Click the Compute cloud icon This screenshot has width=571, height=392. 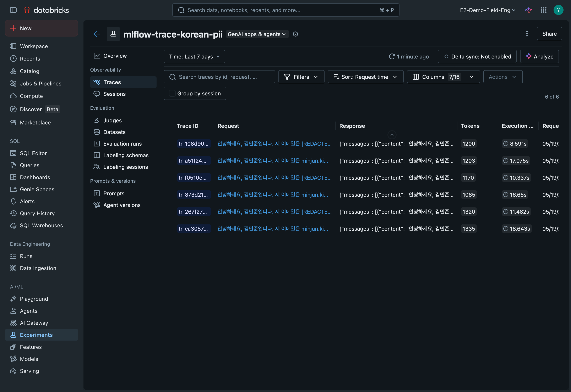13,96
